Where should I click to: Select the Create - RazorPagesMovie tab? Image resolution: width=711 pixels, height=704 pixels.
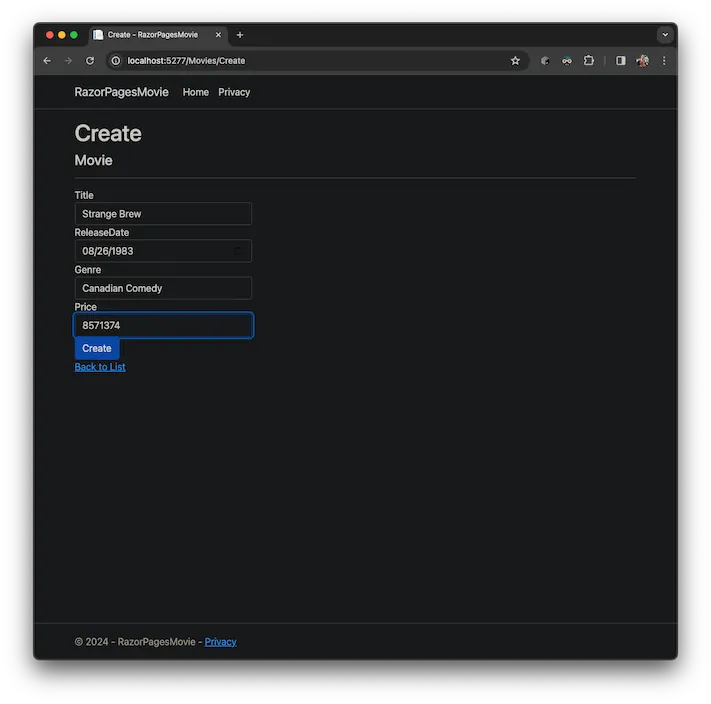(152, 35)
